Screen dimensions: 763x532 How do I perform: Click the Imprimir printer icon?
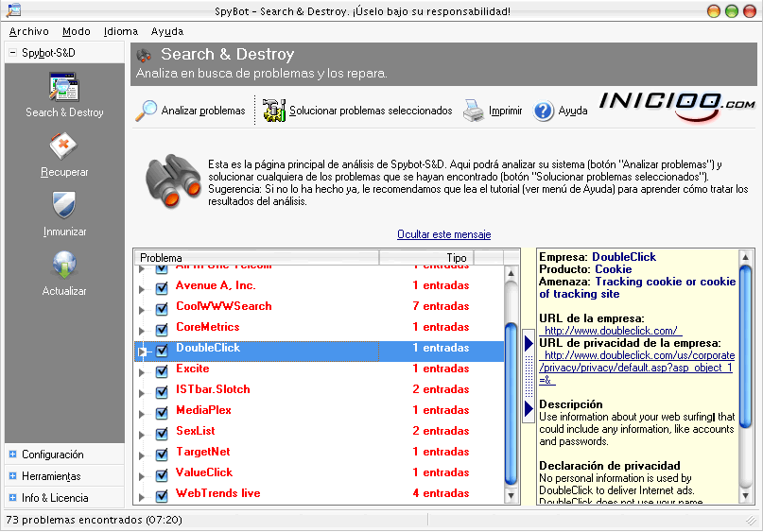[x=473, y=111]
